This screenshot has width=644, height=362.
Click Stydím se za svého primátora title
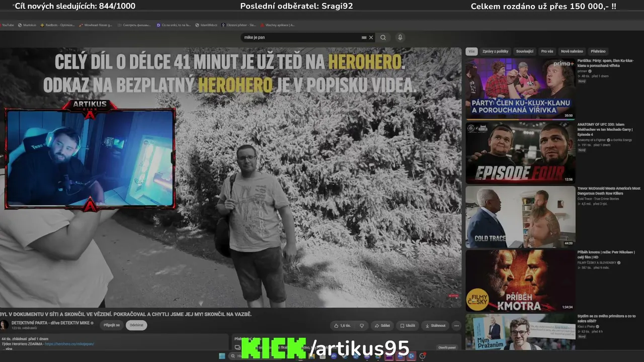(x=607, y=319)
